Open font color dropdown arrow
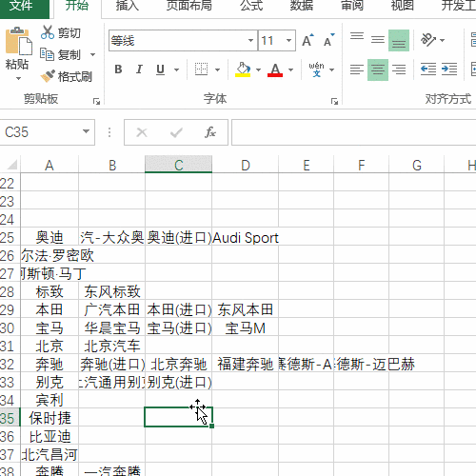This screenshot has height=476, width=476. (x=290, y=69)
